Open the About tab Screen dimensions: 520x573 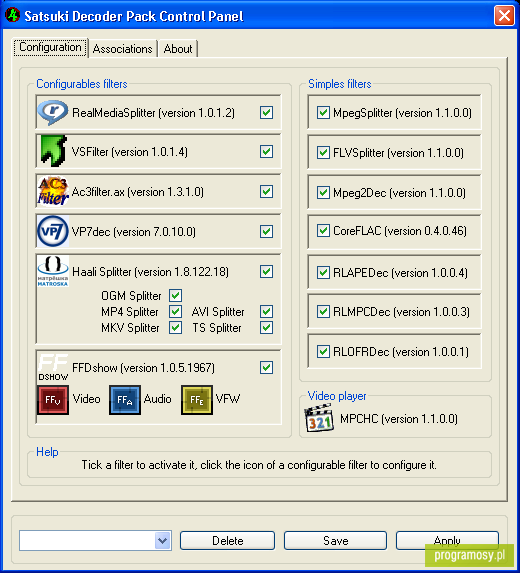coord(178,49)
